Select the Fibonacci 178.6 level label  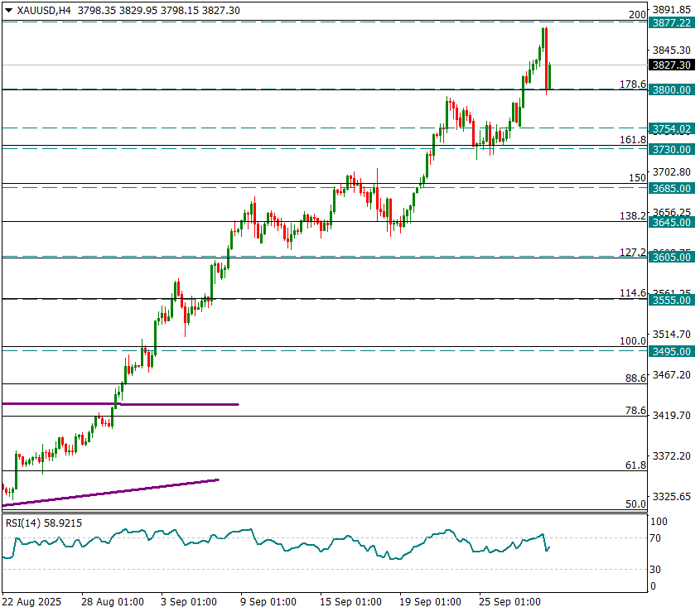point(633,84)
